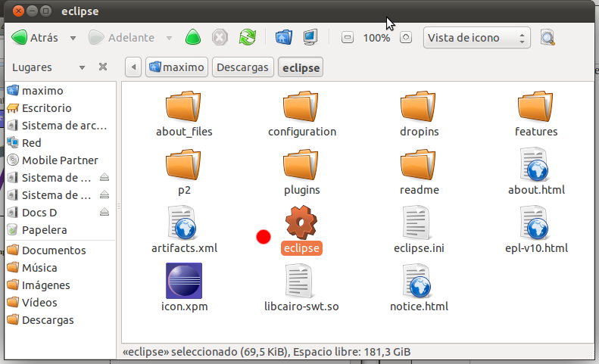Zoom in with the plus button
Viewport: 599px width, 364px height.
point(406,37)
